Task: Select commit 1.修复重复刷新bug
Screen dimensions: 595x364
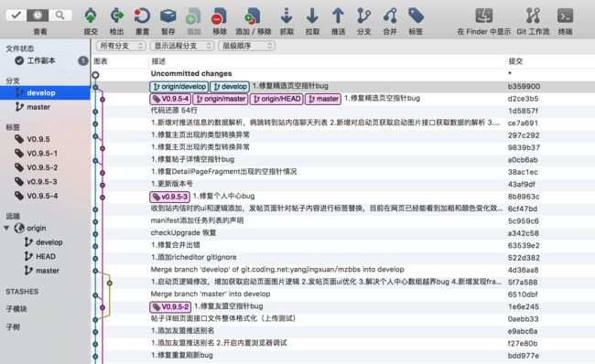Action: 343,355
